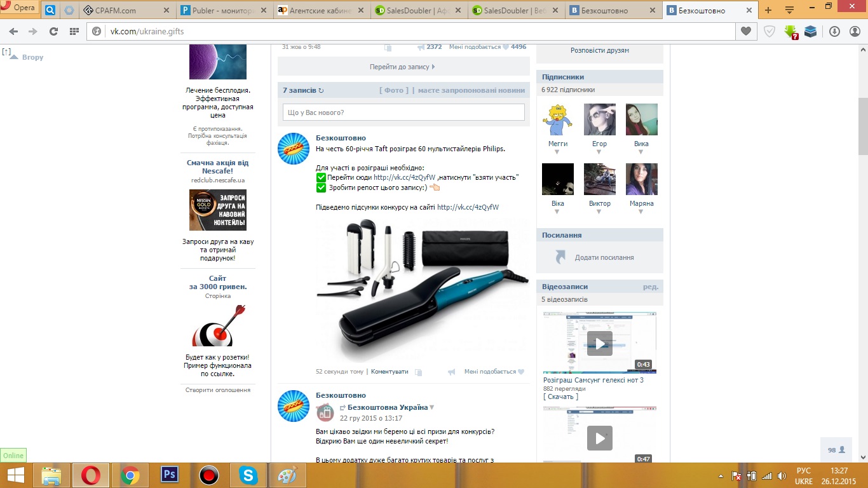Add page to bookmarks heart icon
Screen dimensions: 868x488
(x=746, y=31)
